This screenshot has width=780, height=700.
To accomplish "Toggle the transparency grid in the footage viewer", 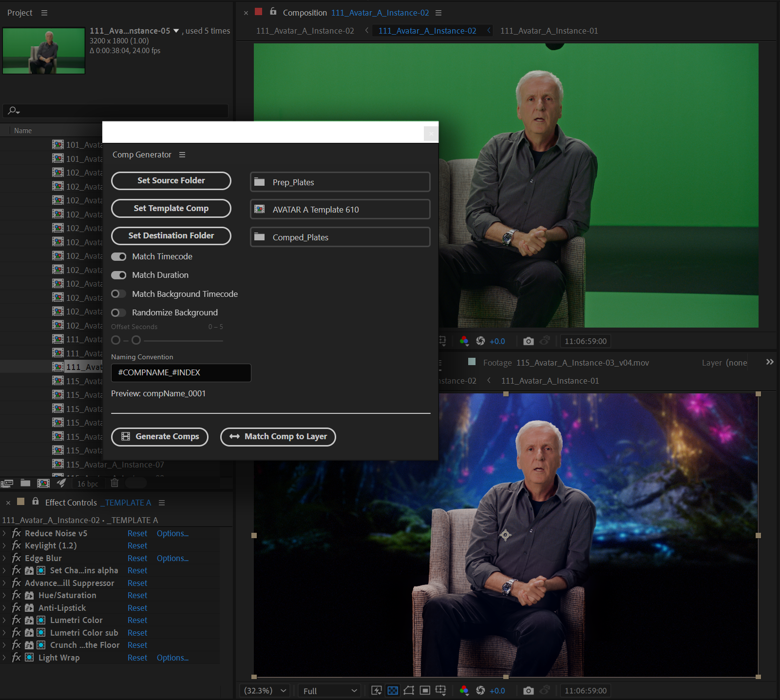I will pyautogui.click(x=392, y=690).
